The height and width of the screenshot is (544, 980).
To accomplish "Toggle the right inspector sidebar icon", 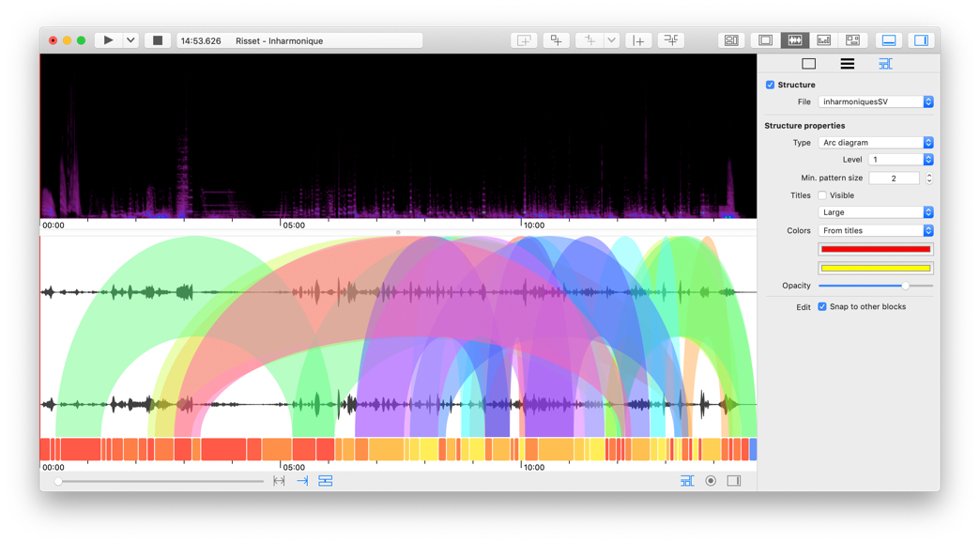I will (x=921, y=40).
